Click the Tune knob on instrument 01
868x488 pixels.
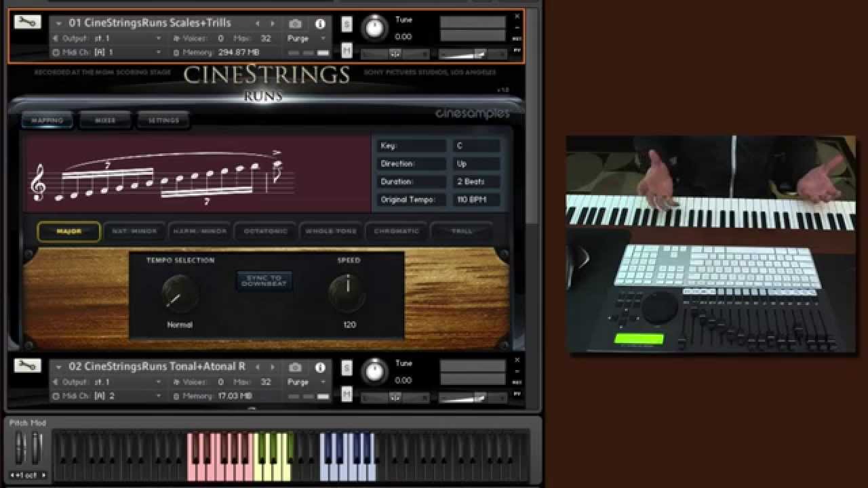(374, 27)
